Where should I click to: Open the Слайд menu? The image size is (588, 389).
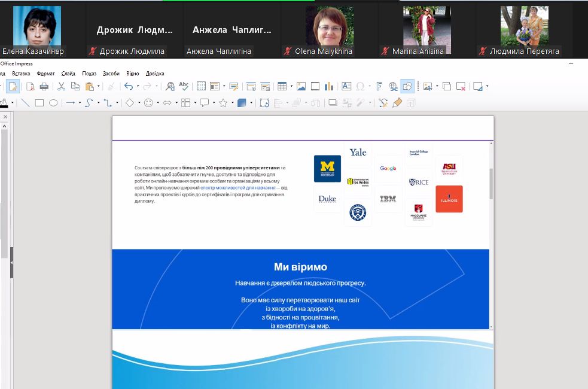[68, 74]
